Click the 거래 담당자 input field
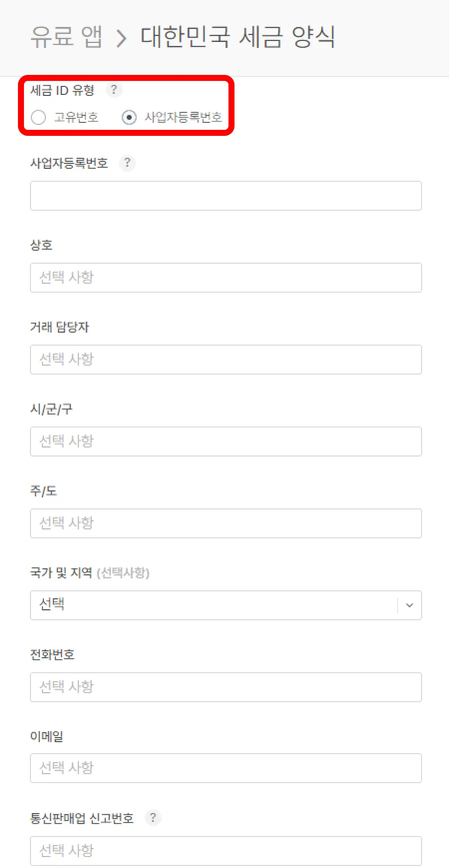The image size is (449, 868). click(225, 360)
